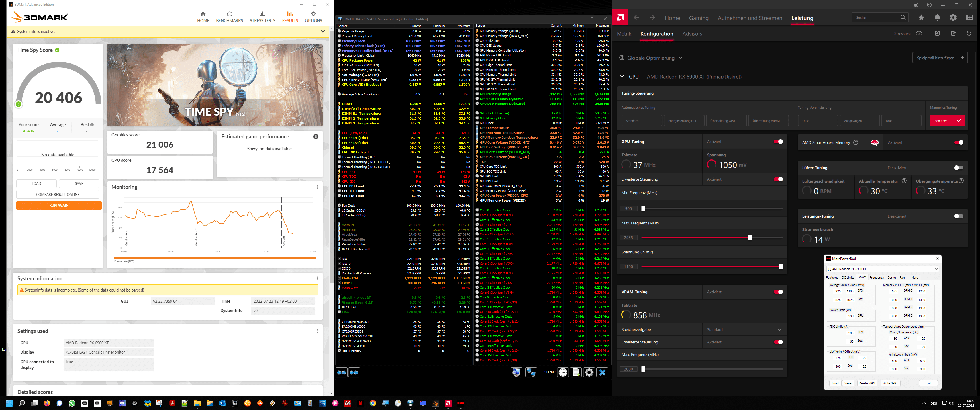980x410 pixels.
Task: Switch to MorePowerTool Frequency tab
Action: [877, 278]
